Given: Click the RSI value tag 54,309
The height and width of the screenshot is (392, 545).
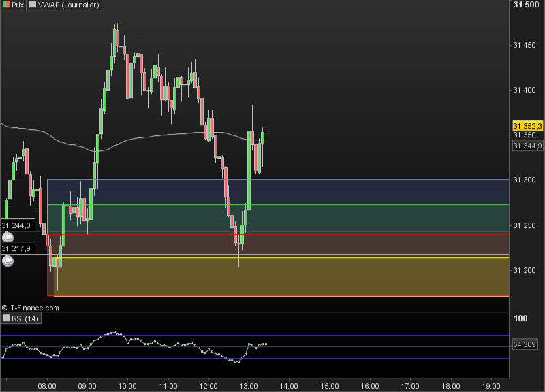Looking at the screenshot, I should (x=525, y=344).
